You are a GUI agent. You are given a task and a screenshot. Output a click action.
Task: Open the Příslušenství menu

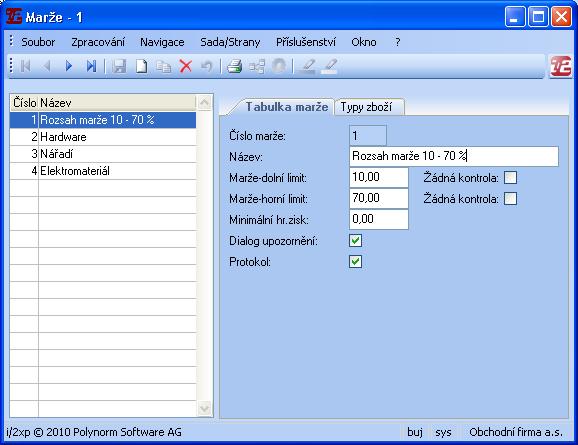tap(306, 42)
